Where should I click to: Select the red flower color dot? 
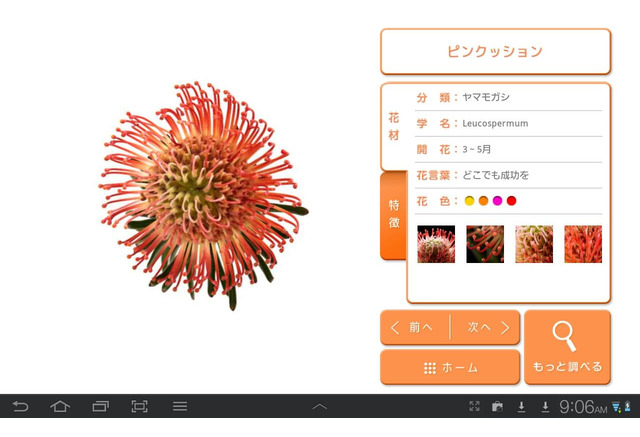point(511,201)
